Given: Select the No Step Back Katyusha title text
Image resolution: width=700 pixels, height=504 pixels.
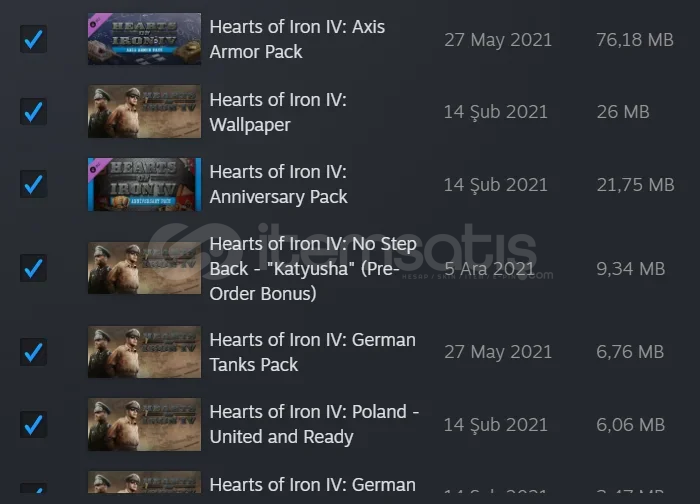Looking at the screenshot, I should (313, 269).
